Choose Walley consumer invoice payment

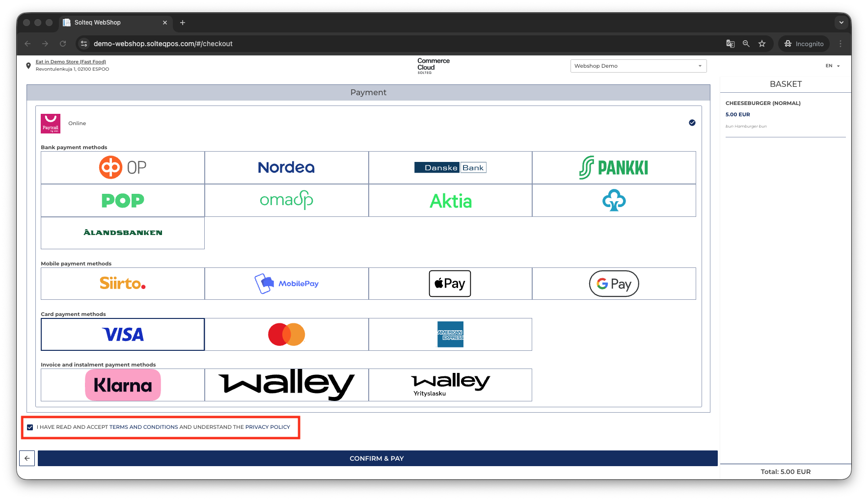[x=287, y=385]
